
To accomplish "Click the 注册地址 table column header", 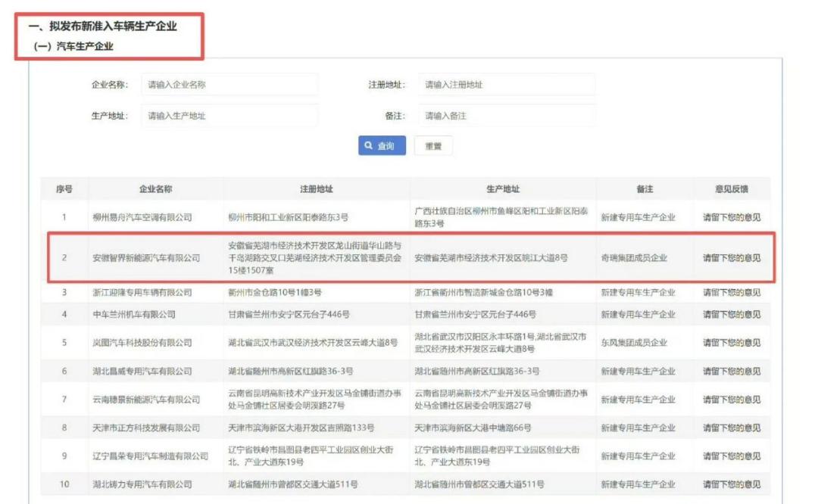I will pyautogui.click(x=316, y=189).
